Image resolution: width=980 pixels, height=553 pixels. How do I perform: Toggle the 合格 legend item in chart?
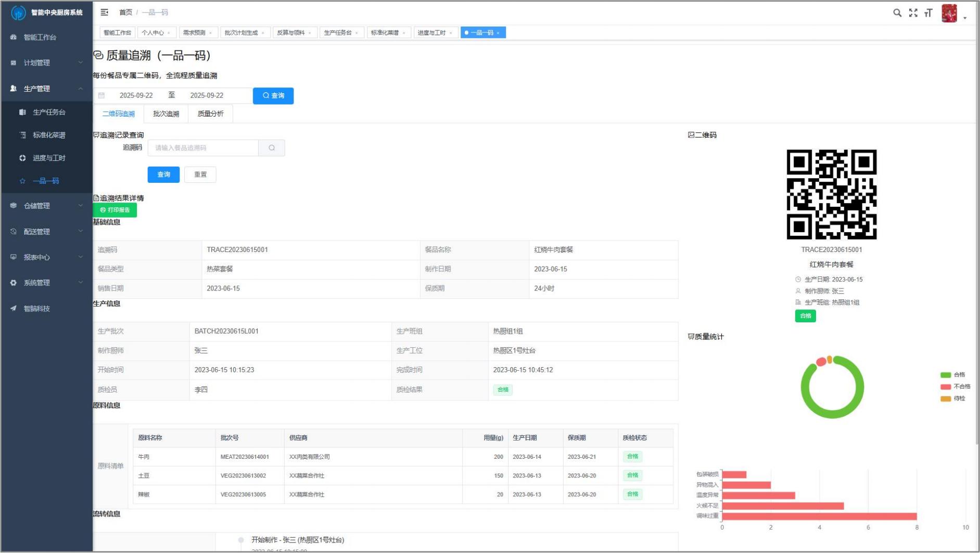click(x=953, y=375)
